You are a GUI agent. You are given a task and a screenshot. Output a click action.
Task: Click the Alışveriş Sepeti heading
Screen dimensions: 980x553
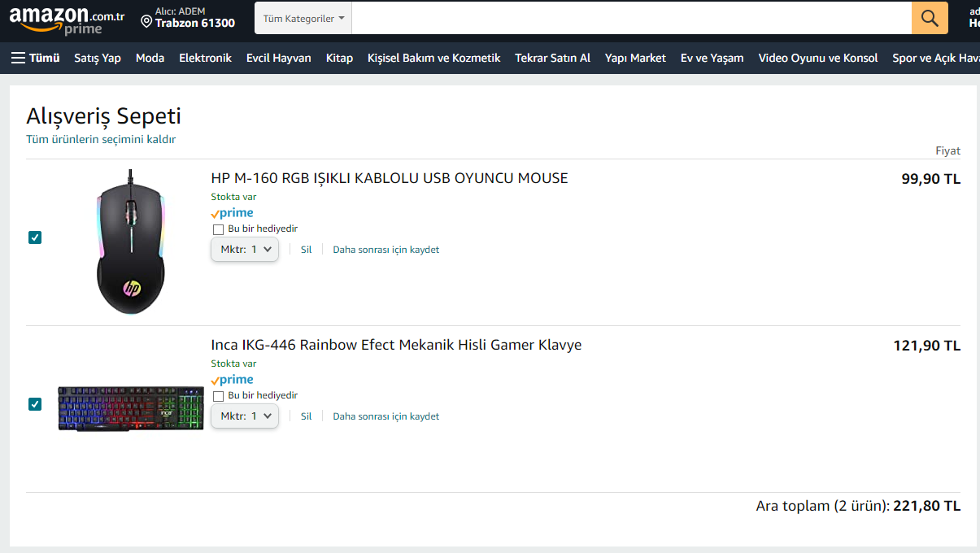point(103,115)
